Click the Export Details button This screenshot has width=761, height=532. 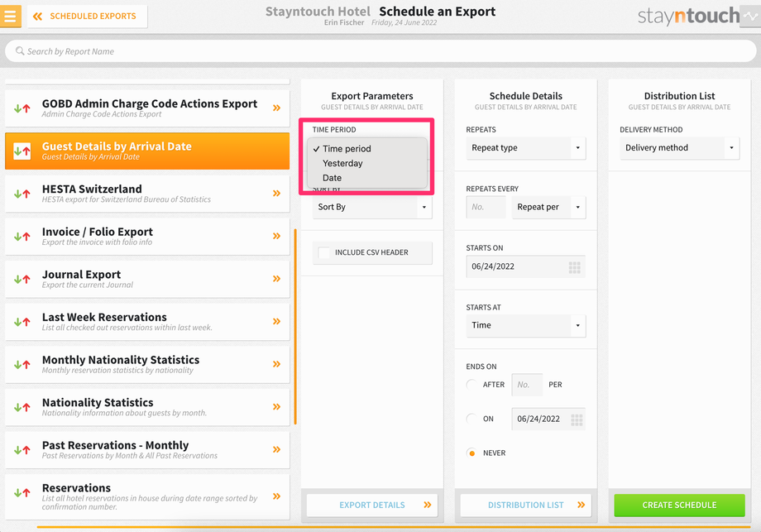point(372,506)
